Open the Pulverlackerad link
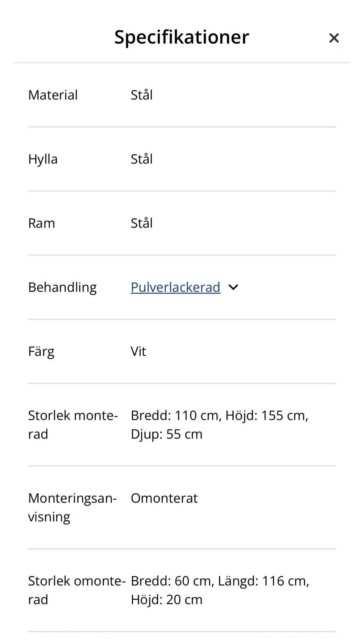The width and height of the screenshot is (364, 639). tap(175, 287)
